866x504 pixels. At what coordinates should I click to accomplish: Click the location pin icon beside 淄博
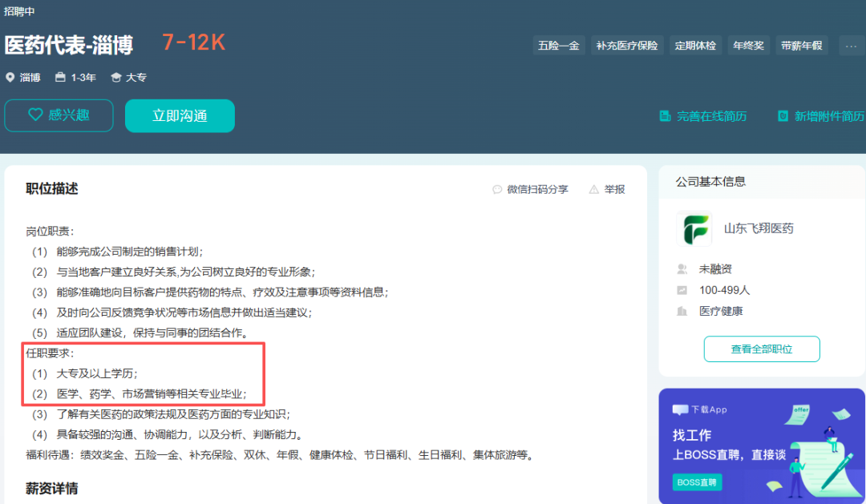click(10, 77)
